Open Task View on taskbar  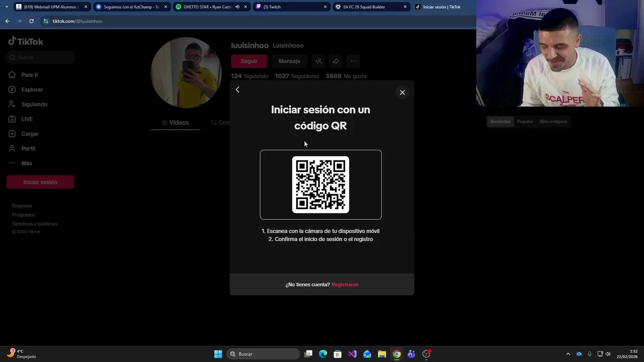click(308, 354)
